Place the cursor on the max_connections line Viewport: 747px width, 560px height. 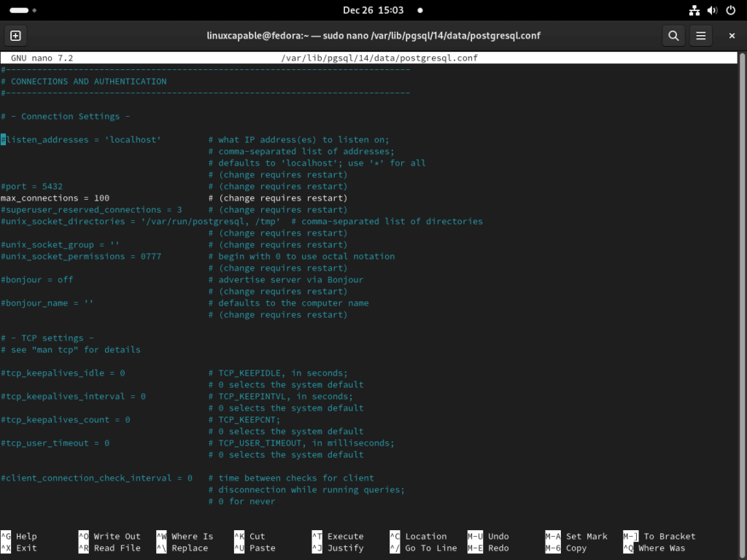click(55, 198)
